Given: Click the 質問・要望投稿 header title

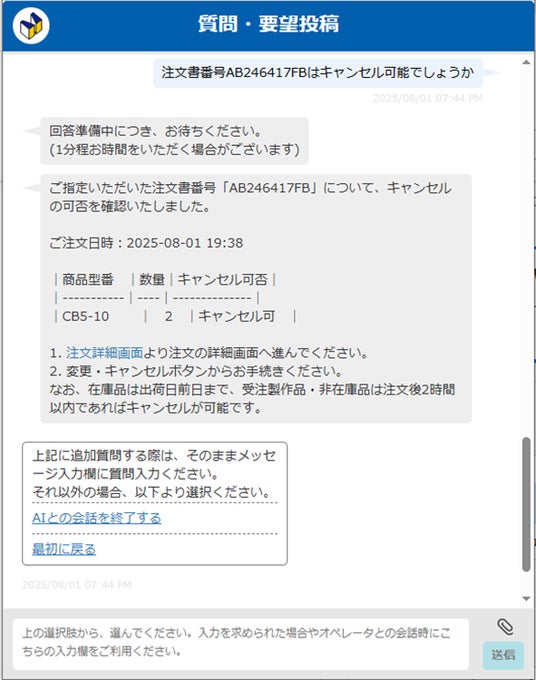Looking at the screenshot, I should [269, 24].
